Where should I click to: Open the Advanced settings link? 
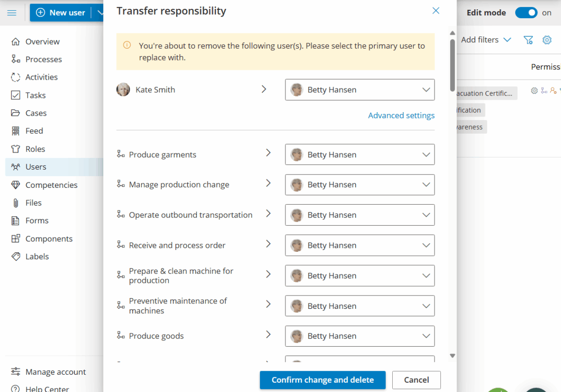click(x=401, y=116)
